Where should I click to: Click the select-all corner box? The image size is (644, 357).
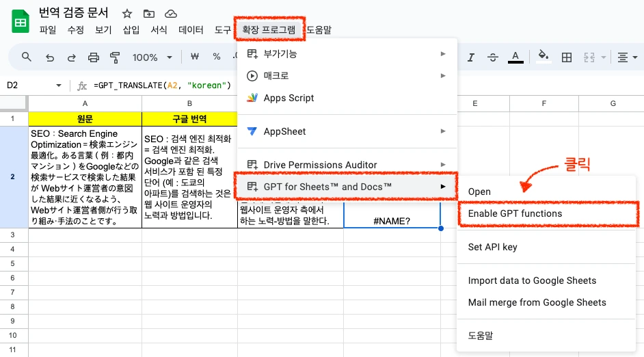(x=14, y=103)
